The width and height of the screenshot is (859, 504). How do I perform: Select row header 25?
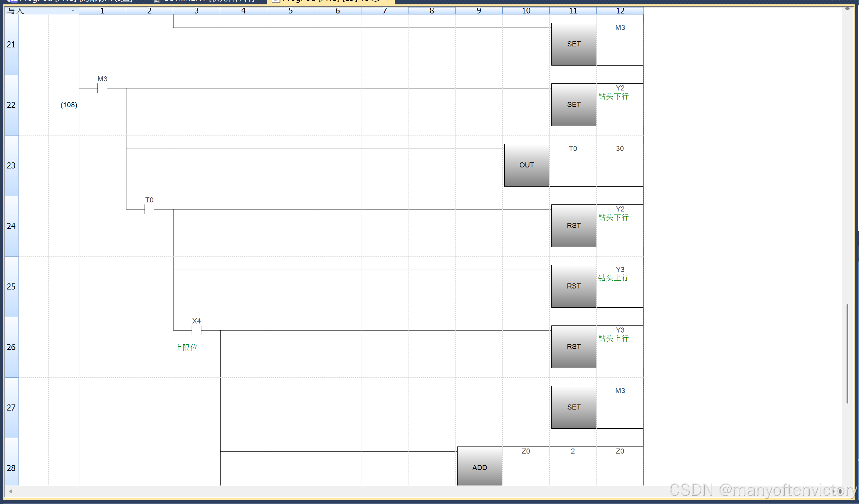(11, 286)
